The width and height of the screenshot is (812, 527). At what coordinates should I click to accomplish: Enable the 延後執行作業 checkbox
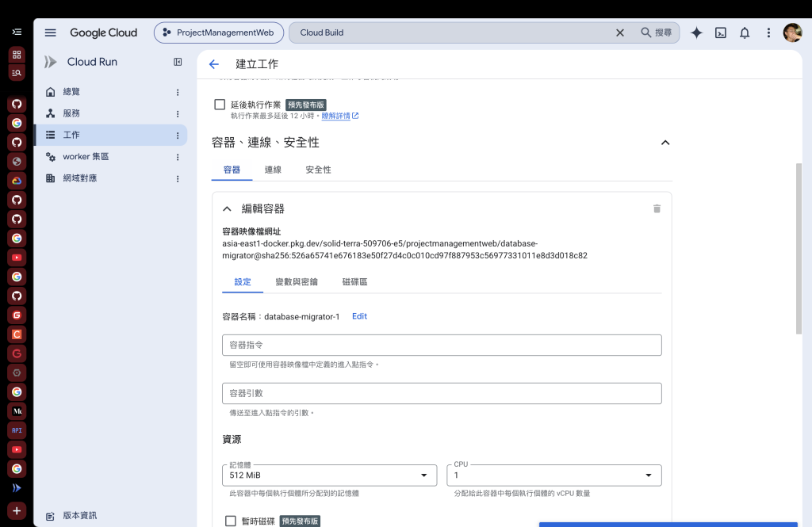pos(220,105)
